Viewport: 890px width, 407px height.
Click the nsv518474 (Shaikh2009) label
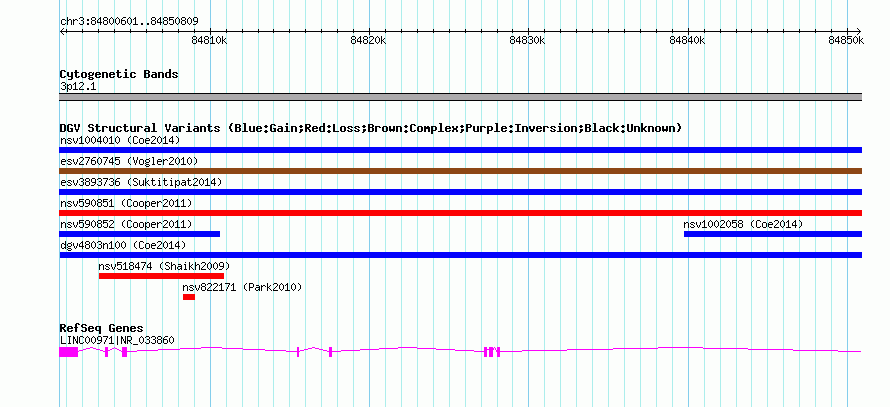coord(164,266)
